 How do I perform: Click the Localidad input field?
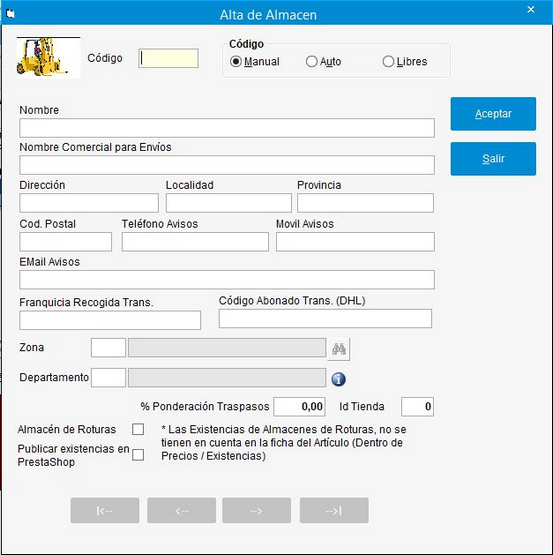point(229,203)
